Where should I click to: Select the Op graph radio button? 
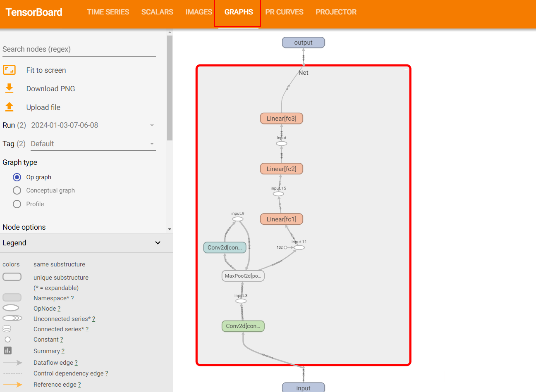tap(17, 177)
